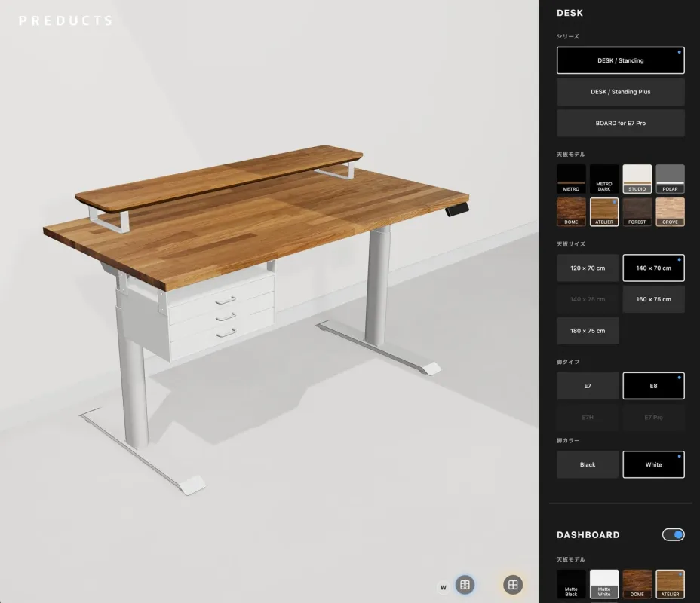The height and width of the screenshot is (603, 700).
Task: Switch to the BOARD for E7 Pro series
Action: click(x=620, y=123)
